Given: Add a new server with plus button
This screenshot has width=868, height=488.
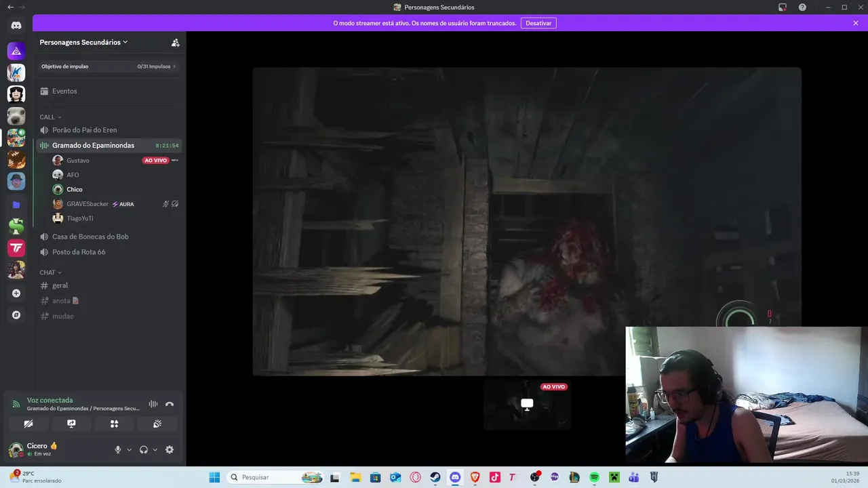Looking at the screenshot, I should click(16, 293).
